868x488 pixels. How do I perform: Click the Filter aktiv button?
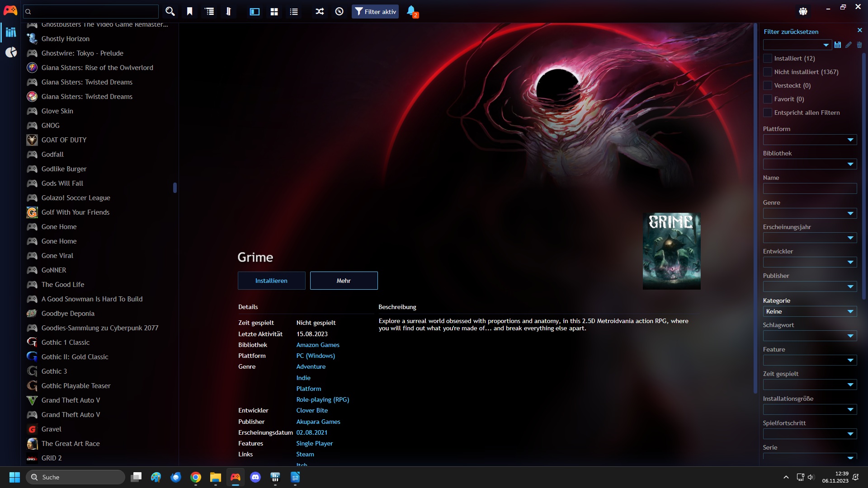(x=375, y=11)
